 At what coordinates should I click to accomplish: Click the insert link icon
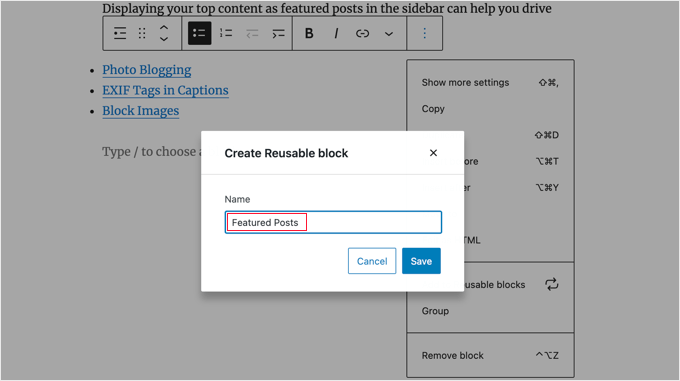[x=362, y=33]
